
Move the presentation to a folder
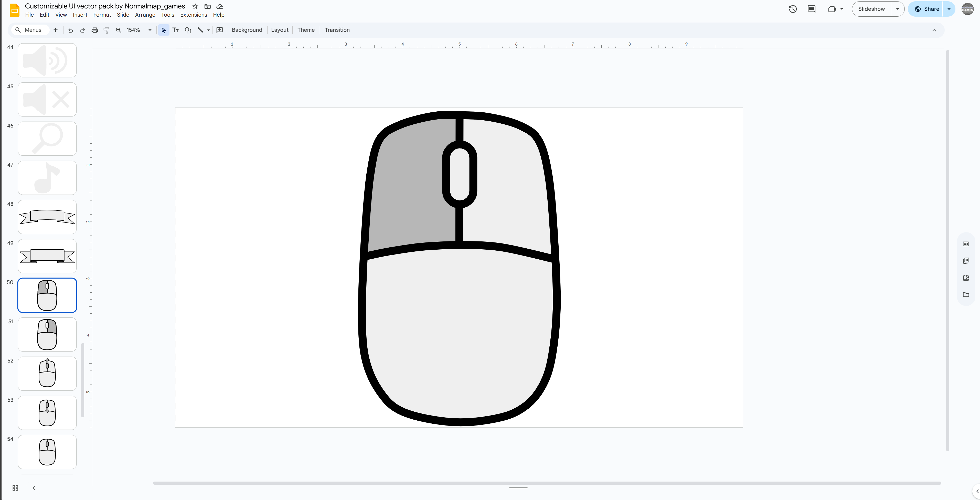(207, 6)
